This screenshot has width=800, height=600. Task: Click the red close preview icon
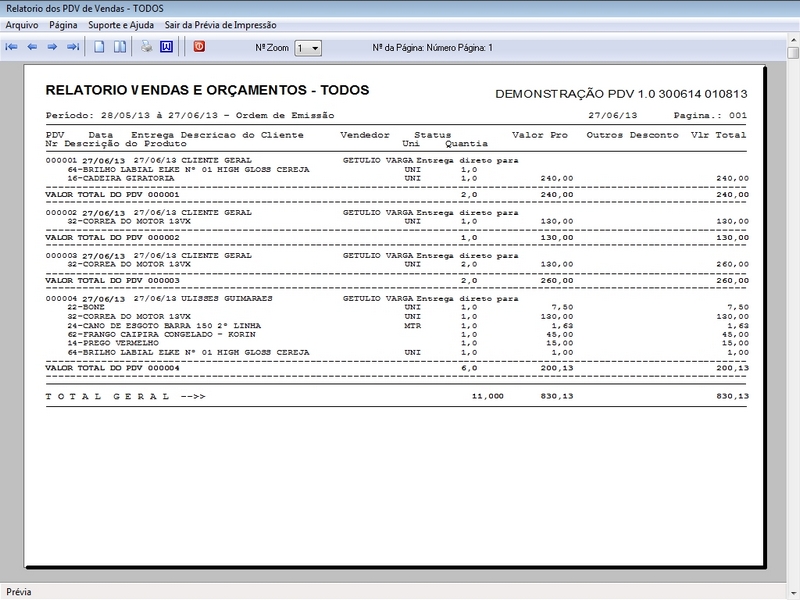click(198, 46)
